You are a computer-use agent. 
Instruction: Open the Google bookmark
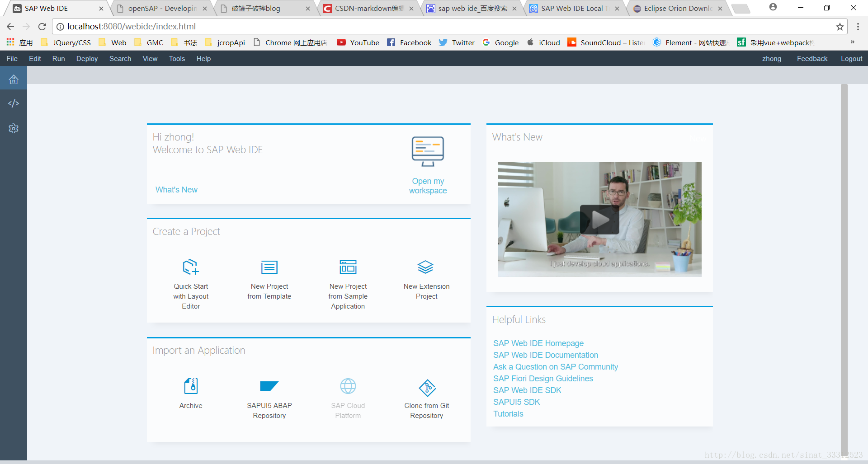[x=500, y=42]
